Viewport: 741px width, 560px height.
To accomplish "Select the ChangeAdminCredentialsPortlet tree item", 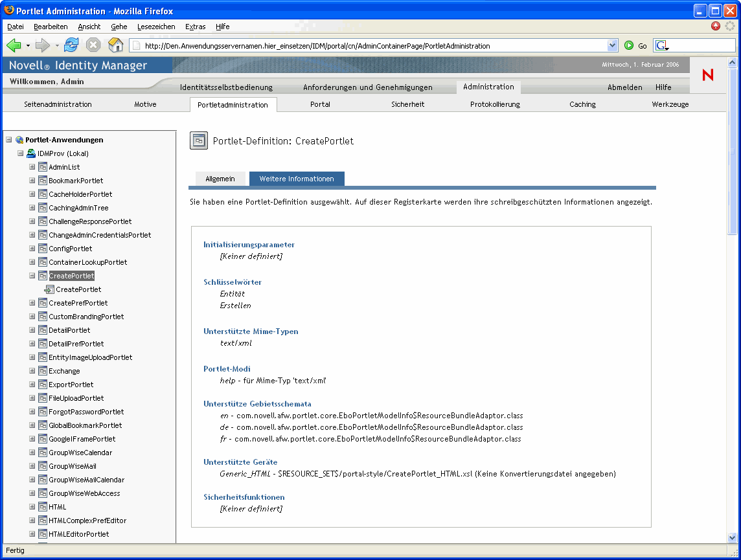I will pos(100,235).
